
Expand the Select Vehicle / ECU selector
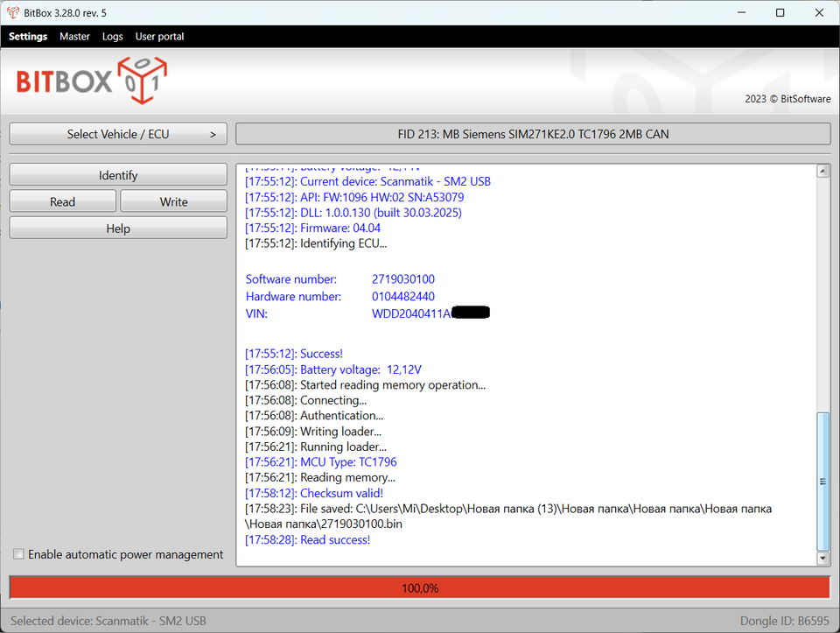(x=118, y=134)
